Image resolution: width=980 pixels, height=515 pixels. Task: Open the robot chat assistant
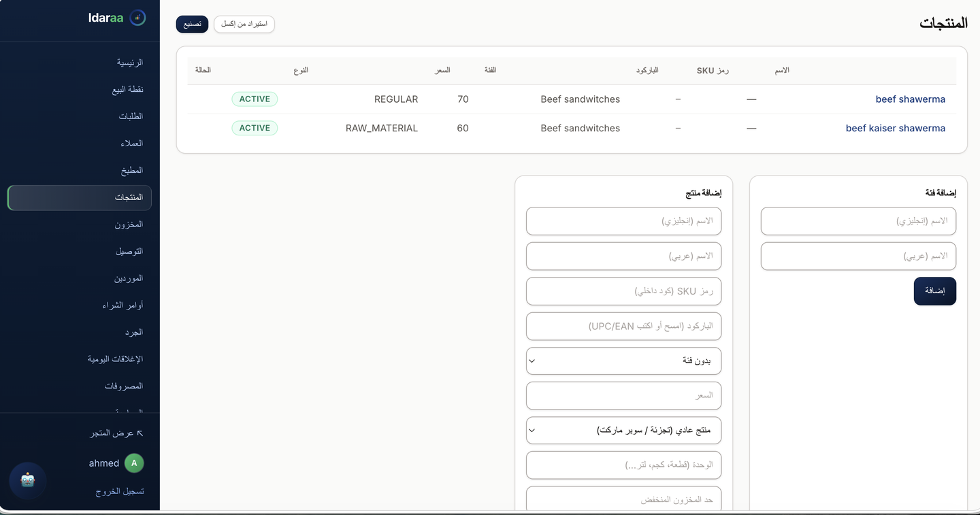[x=28, y=480]
